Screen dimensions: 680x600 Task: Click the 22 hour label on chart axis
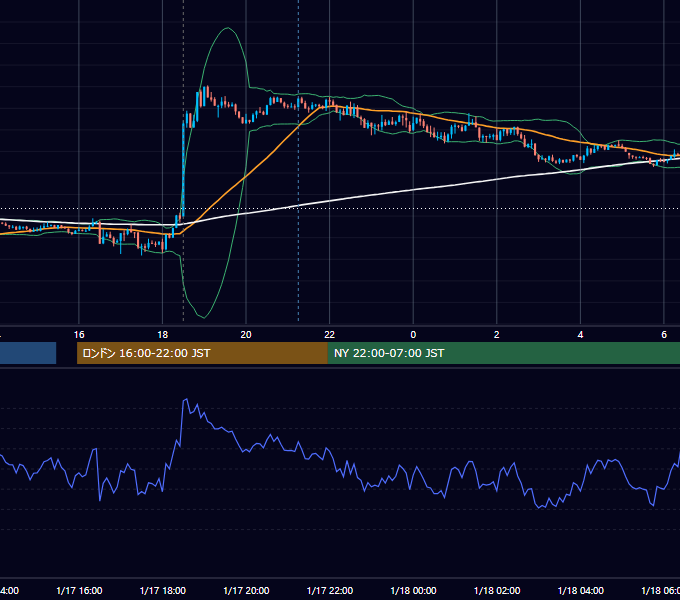330,335
